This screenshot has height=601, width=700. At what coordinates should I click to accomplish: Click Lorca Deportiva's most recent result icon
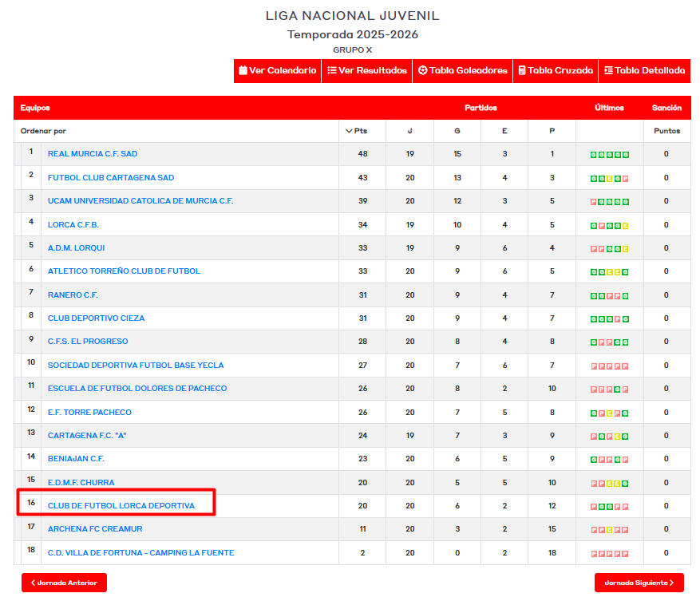pyautogui.click(x=626, y=507)
